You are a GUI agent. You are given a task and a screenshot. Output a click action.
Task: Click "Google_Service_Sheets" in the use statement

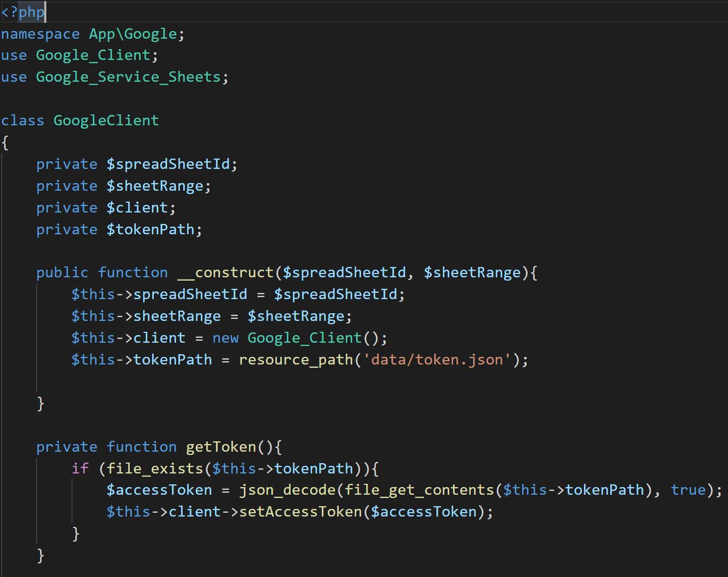tap(128, 77)
